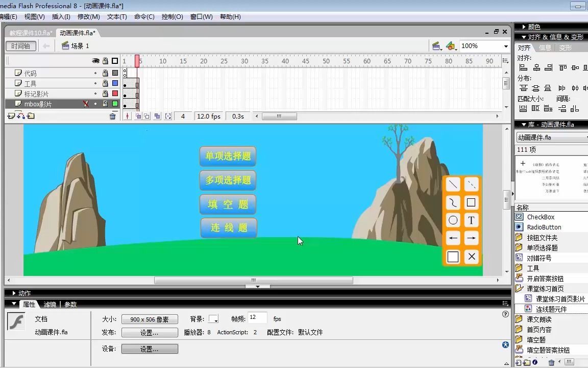This screenshot has width=588, height=368.
Task: Select the Insert Layer icon below the timeline
Action: pos(10,116)
